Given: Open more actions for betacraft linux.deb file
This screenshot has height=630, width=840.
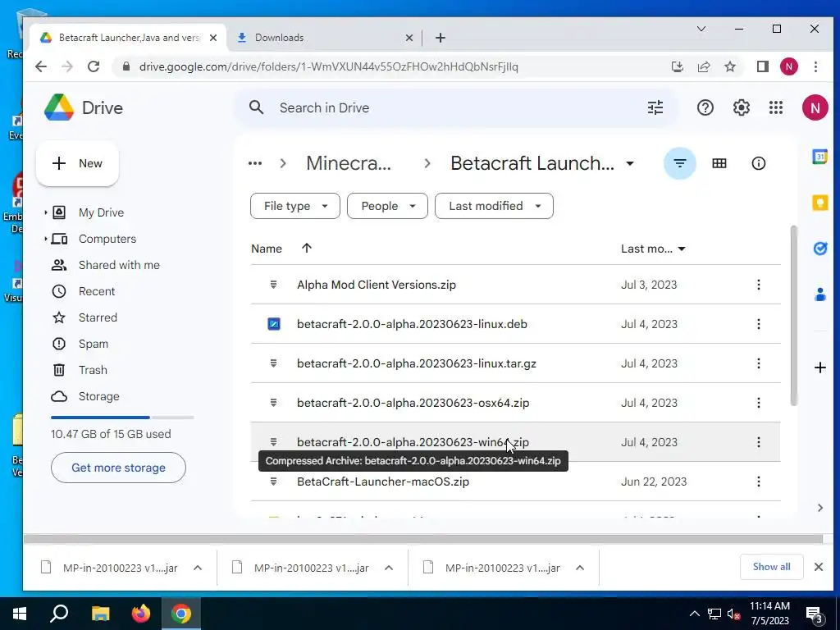Looking at the screenshot, I should [759, 324].
